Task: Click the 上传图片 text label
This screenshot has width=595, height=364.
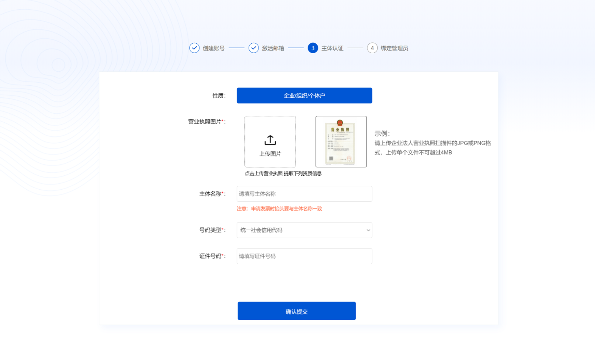Action: [270, 154]
